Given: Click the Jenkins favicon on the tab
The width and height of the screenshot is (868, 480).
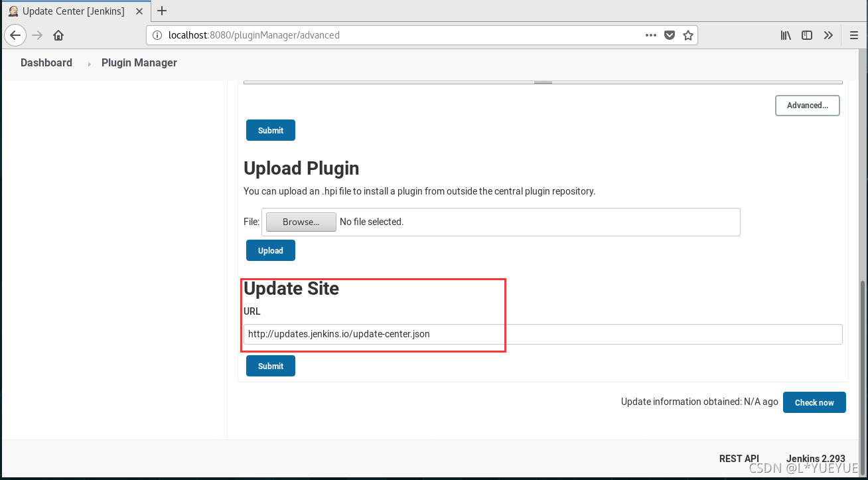Looking at the screenshot, I should (13, 11).
